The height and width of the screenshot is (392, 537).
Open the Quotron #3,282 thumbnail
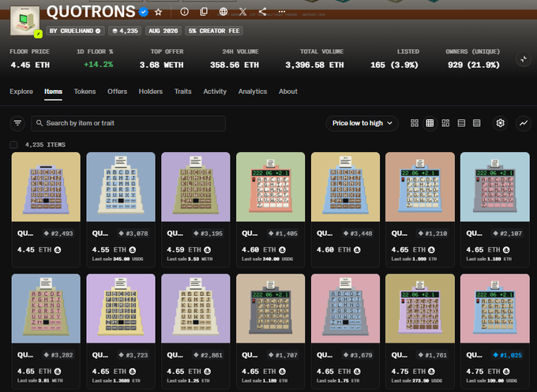pos(46,308)
